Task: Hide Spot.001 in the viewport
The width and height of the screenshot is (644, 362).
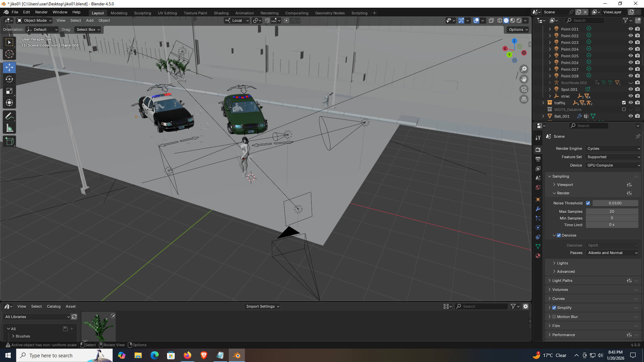Action: pos(631,89)
